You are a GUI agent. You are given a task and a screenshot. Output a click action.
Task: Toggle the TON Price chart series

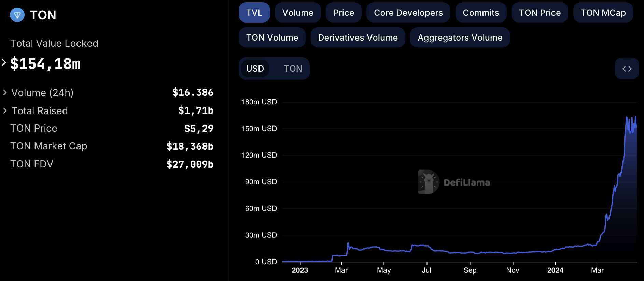tap(540, 13)
